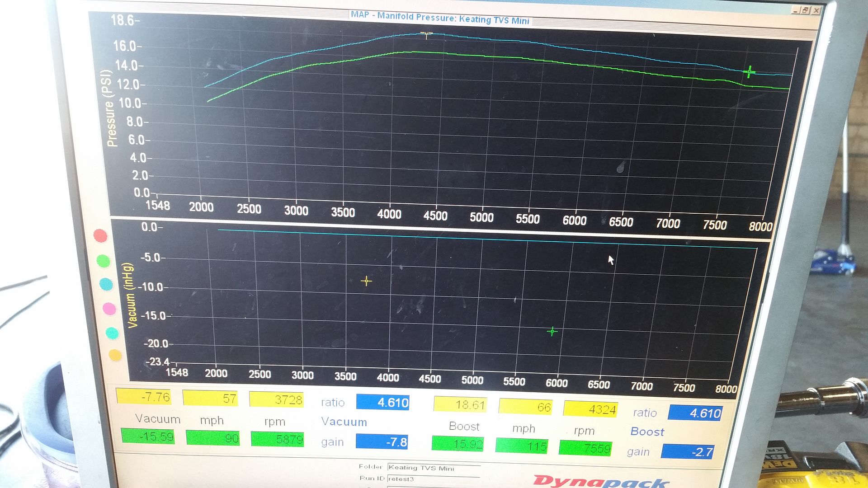Click the red circle trace indicator
Screen dimensions: 868x488
pos(100,235)
